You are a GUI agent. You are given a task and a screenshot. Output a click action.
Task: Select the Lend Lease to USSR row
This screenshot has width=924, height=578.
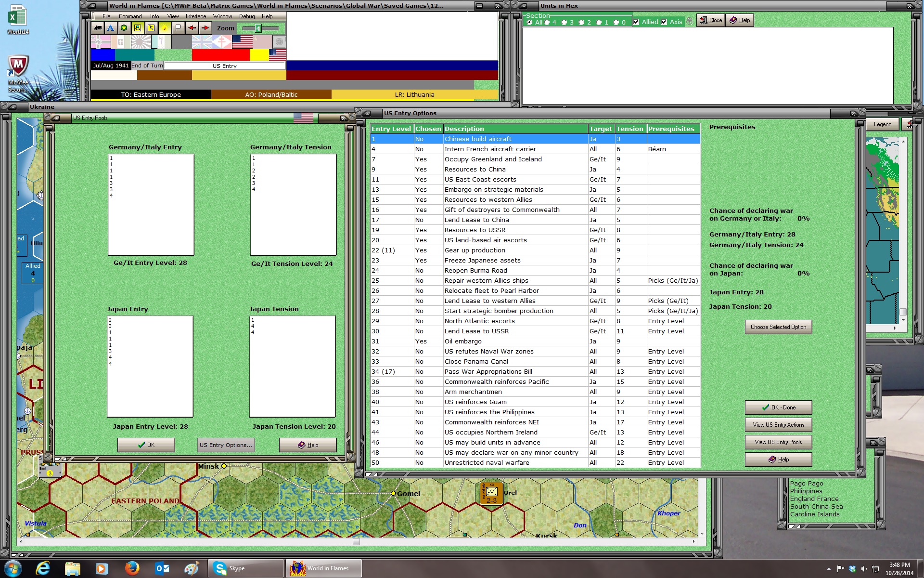pyautogui.click(x=535, y=331)
